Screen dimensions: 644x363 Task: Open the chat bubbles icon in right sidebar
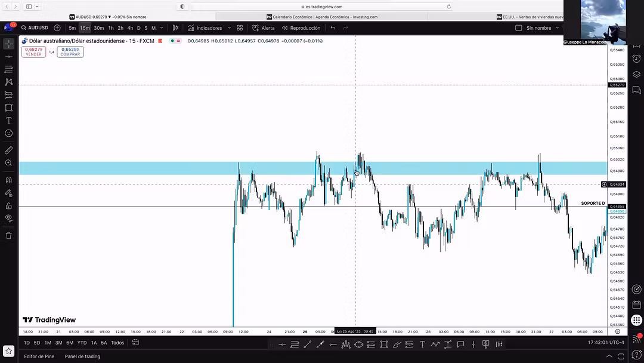pyautogui.click(x=636, y=90)
